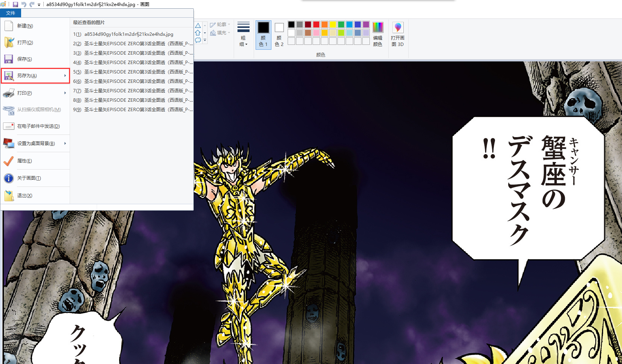Pick the bright red color swatch

pos(316,24)
